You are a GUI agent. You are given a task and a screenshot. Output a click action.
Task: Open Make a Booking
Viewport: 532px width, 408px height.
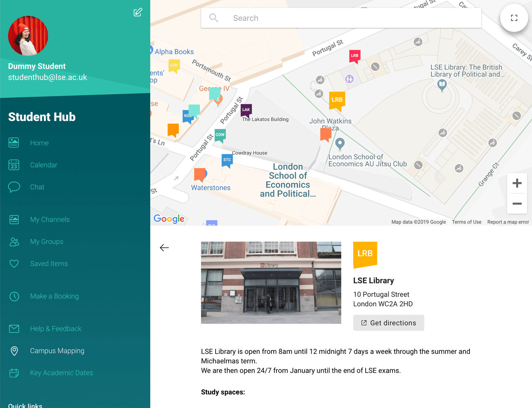54,296
